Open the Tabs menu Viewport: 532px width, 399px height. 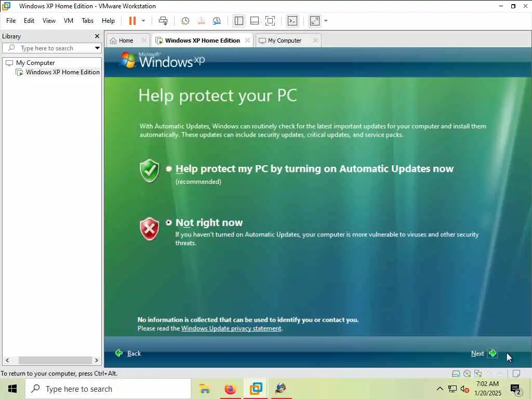[x=87, y=21]
